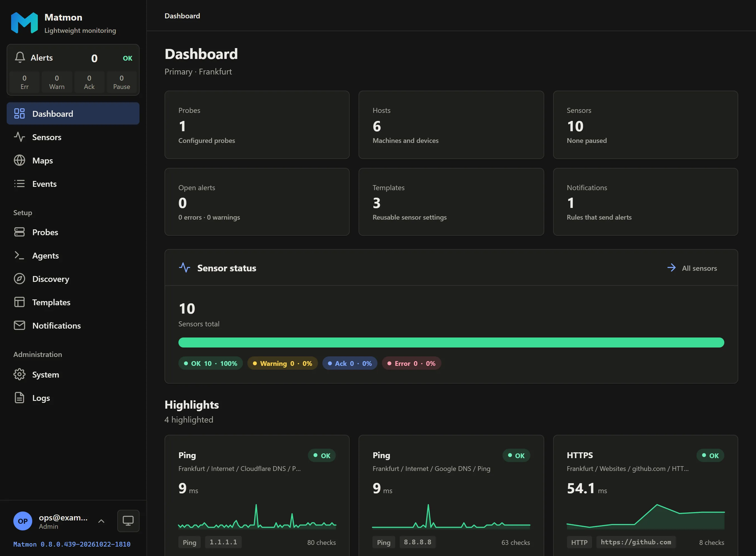Click the OK 10 · 100% status chip
Viewport: 756px width, 556px height.
pyautogui.click(x=211, y=364)
